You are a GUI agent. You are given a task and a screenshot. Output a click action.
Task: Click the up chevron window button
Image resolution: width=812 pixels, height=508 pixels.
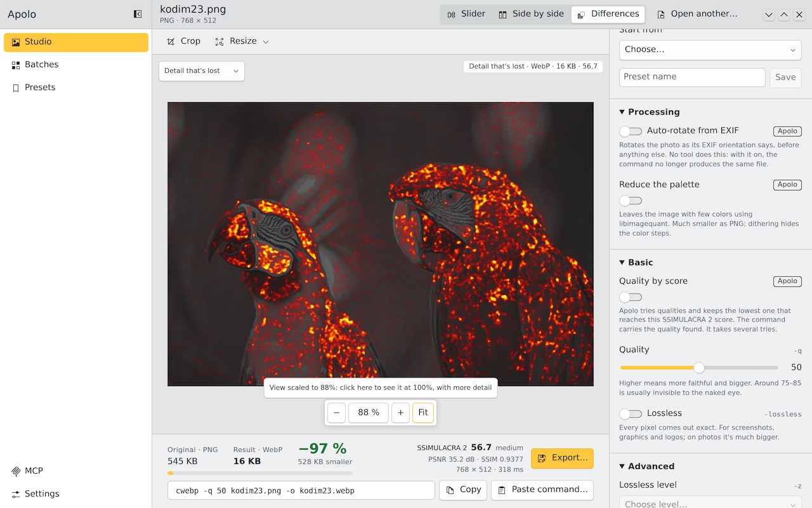(784, 15)
